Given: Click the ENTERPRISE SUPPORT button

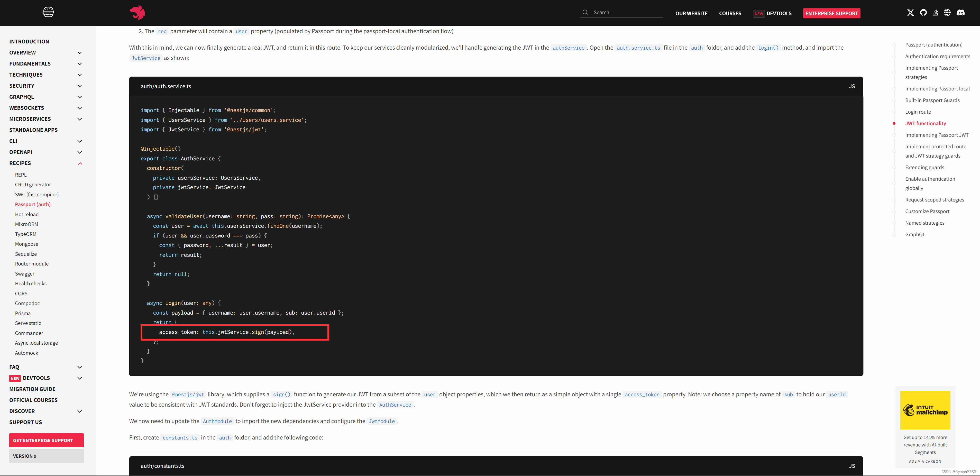Looking at the screenshot, I should (x=831, y=13).
